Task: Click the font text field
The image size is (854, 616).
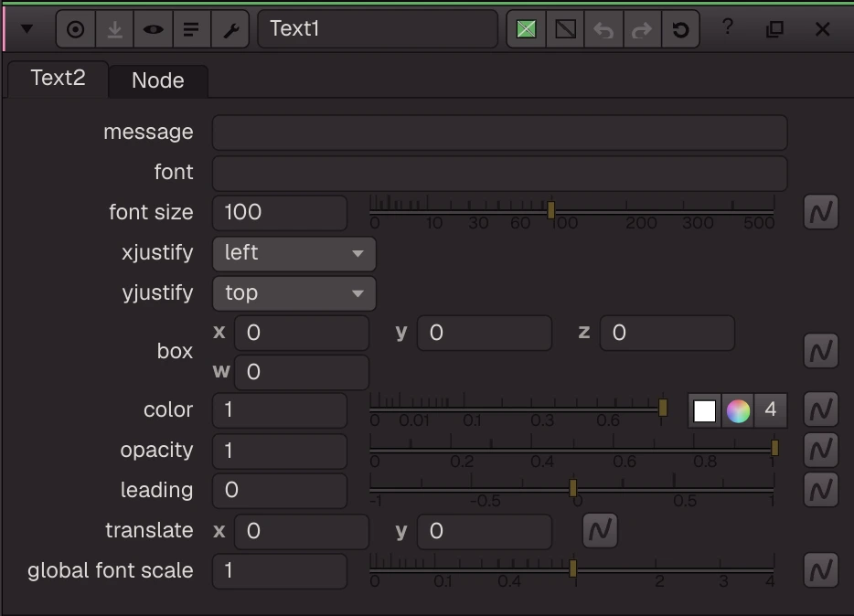Action: click(499, 173)
